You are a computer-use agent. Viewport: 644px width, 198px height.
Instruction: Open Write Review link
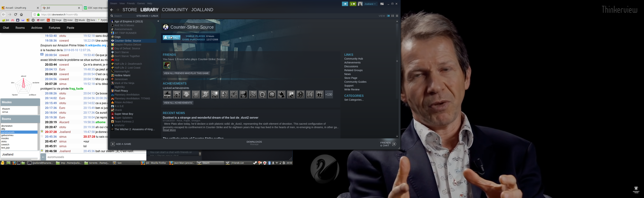352,89
